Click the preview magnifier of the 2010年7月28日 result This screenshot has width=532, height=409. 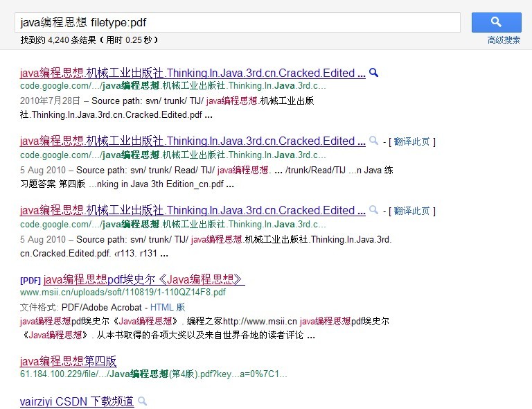pos(373,73)
